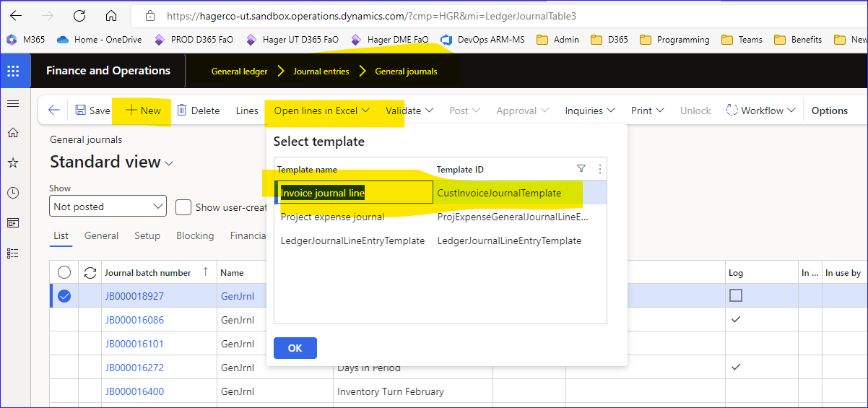Open the Hager UT D365 FaO bookmark
Image resolution: width=868 pixels, height=408 pixels.
click(292, 40)
